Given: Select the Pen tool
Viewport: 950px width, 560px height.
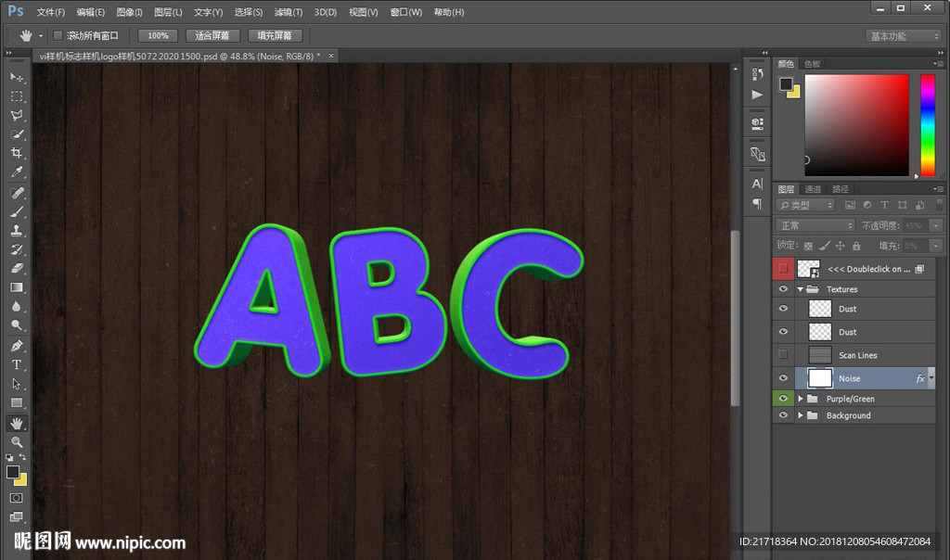Looking at the screenshot, I should coord(17,346).
